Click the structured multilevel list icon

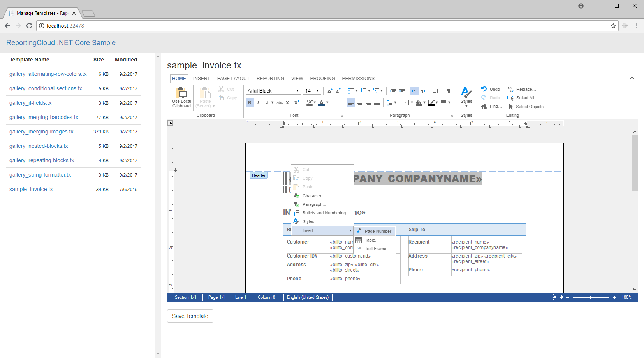click(x=376, y=91)
